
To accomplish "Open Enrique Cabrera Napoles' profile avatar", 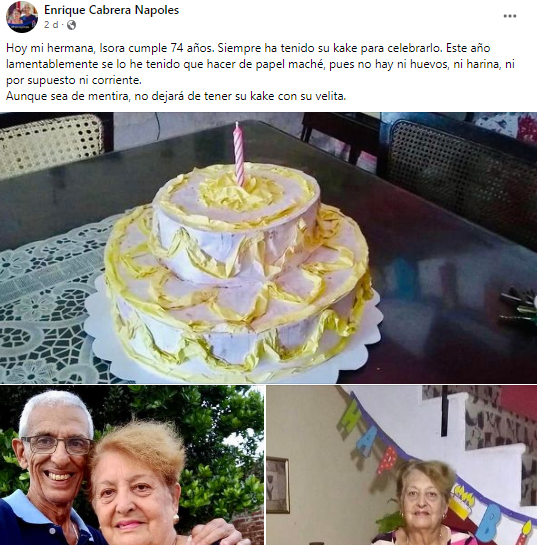I will point(22,17).
